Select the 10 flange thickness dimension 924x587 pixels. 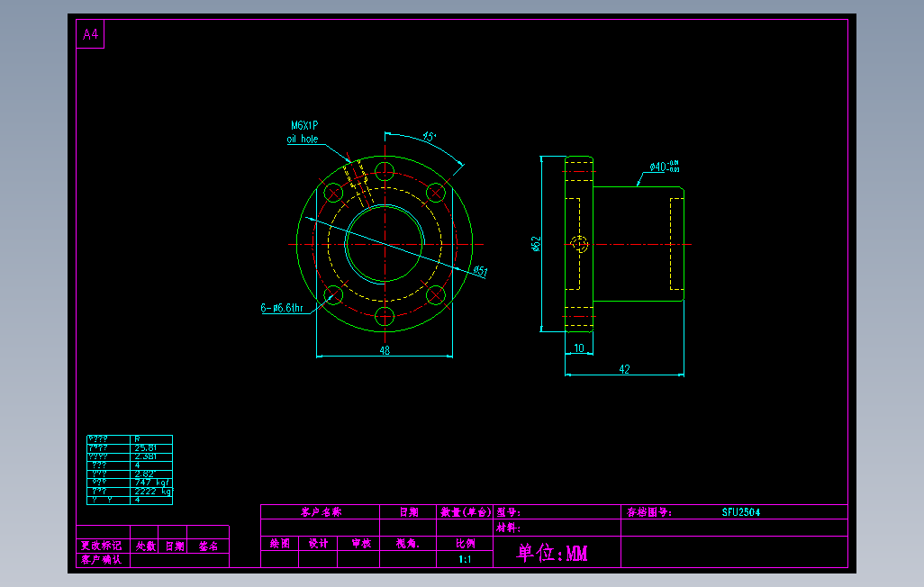point(579,348)
